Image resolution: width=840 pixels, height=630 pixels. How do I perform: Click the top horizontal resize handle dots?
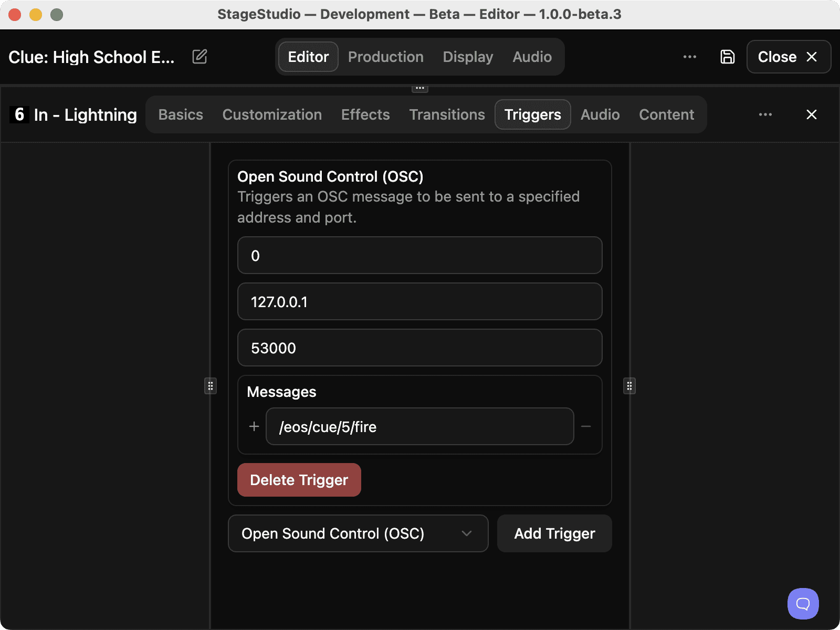[420, 88]
